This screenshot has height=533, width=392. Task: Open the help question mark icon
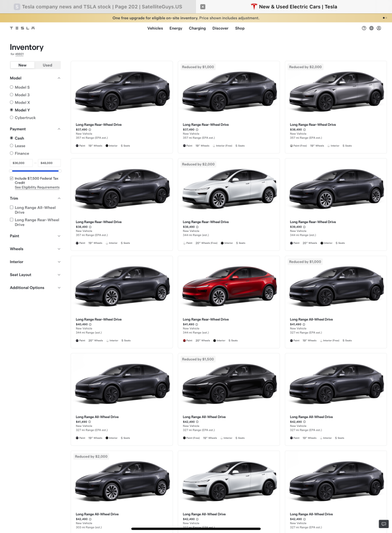click(x=364, y=28)
